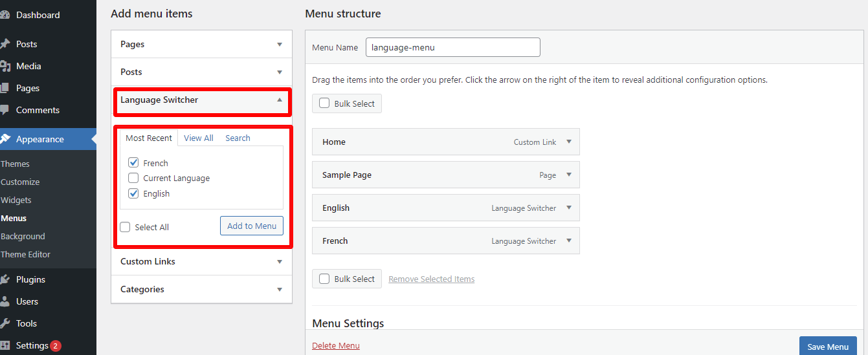Select the Home Custom Link bar
The image size is (868, 355).
point(446,142)
